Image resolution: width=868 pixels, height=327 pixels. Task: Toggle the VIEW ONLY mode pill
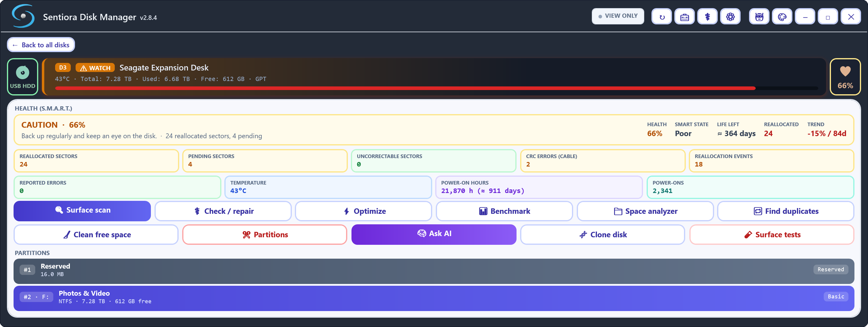618,16
